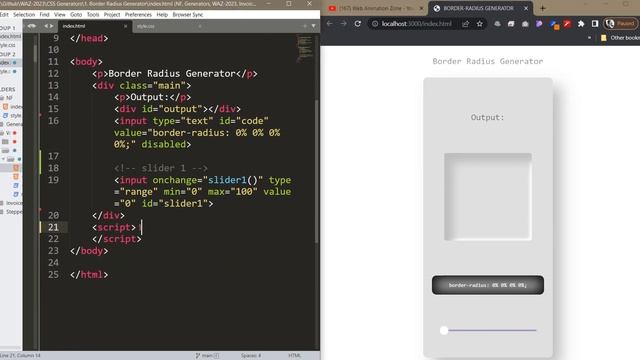Add a new editor tab with plus
This screenshot has width=640, height=360.
[x=304, y=26]
